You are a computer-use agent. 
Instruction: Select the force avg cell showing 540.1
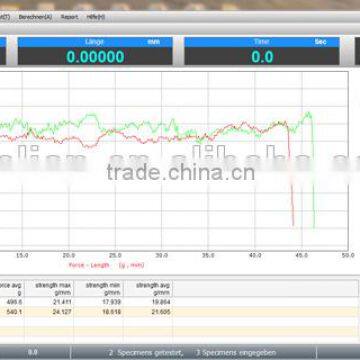[12, 312]
